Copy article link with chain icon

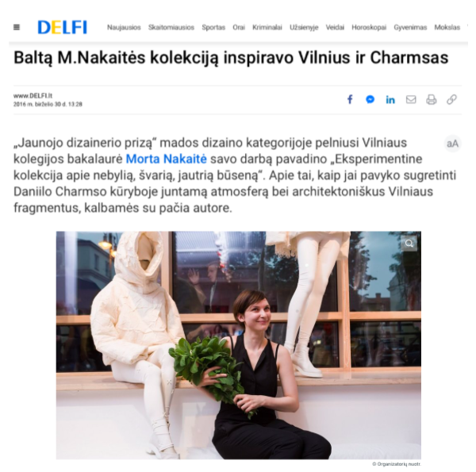click(x=451, y=99)
